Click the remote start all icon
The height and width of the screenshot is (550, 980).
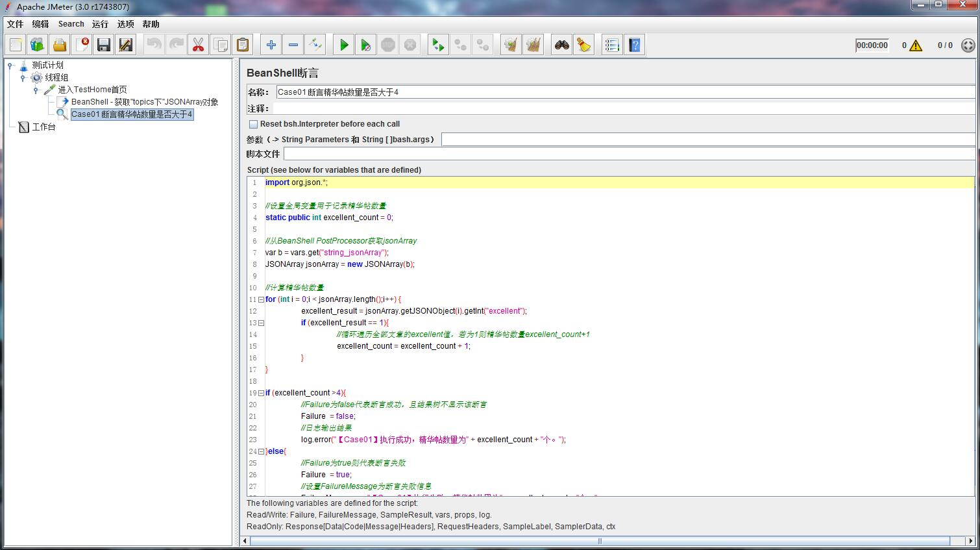tap(439, 45)
